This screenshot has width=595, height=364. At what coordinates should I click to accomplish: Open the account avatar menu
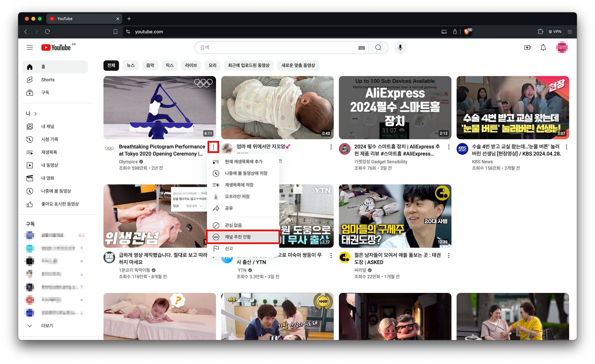click(562, 48)
